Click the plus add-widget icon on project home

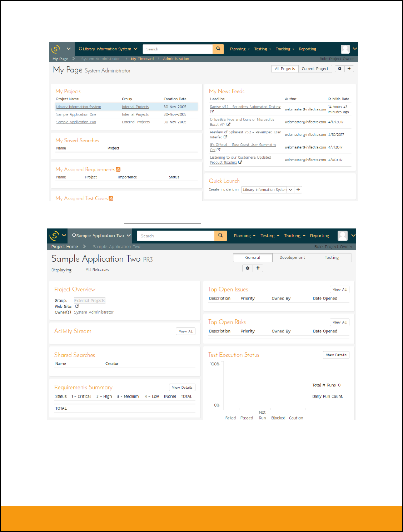coord(258,268)
